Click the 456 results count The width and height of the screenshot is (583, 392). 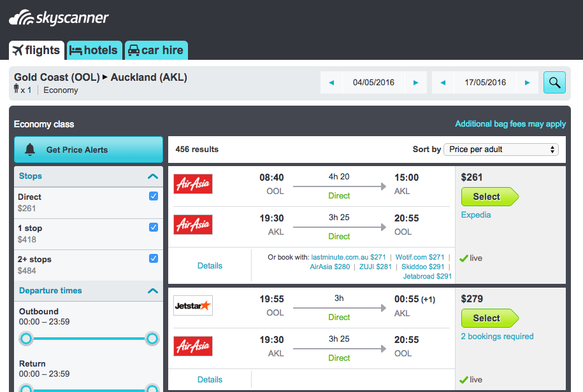(197, 149)
